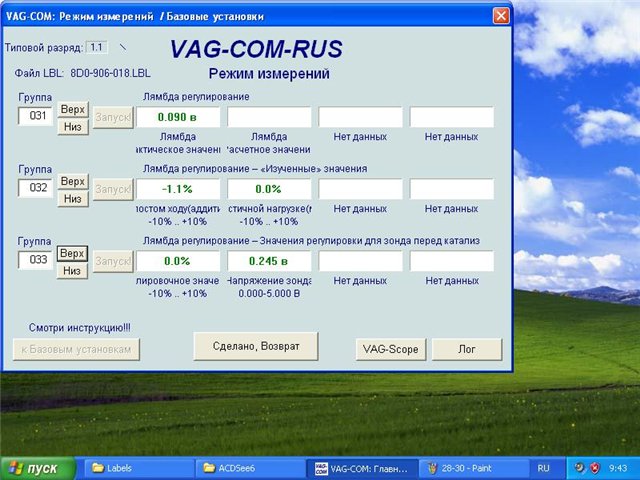Click Низ button for group 033
This screenshot has width=640, height=480.
click(72, 271)
